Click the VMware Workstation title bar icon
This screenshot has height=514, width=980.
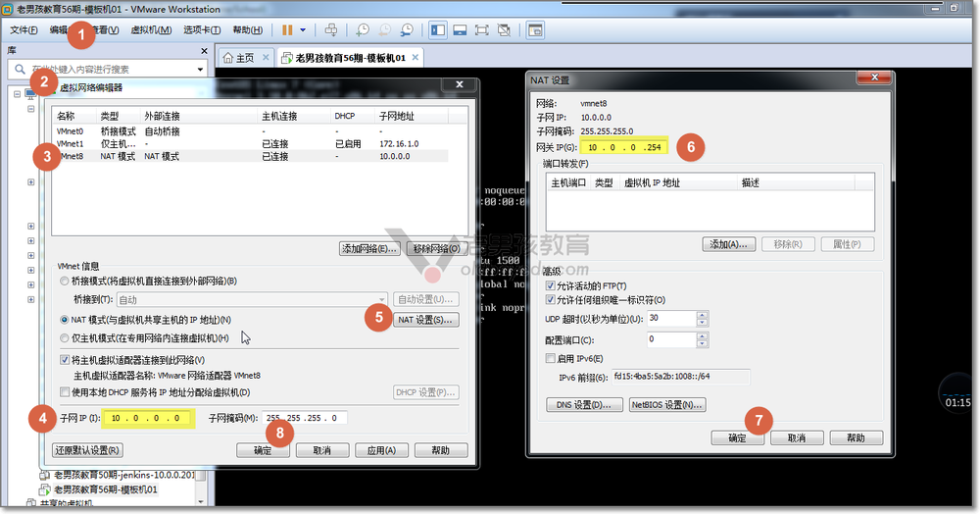pyautogui.click(x=8, y=9)
